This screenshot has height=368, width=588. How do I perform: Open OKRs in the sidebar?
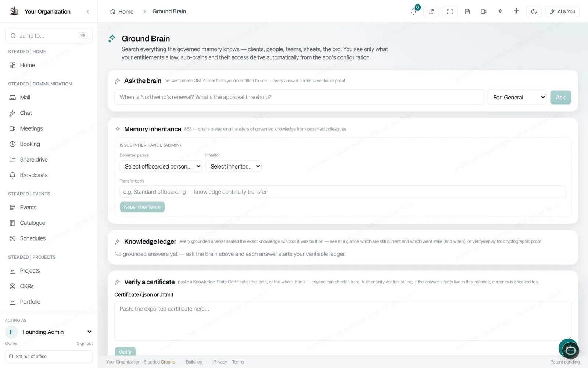tap(49, 286)
